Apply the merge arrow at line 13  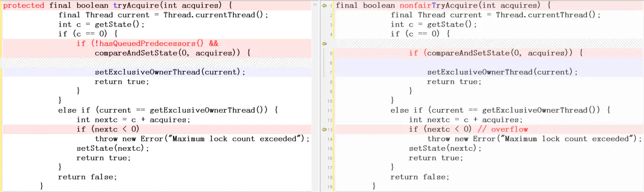tap(325, 130)
